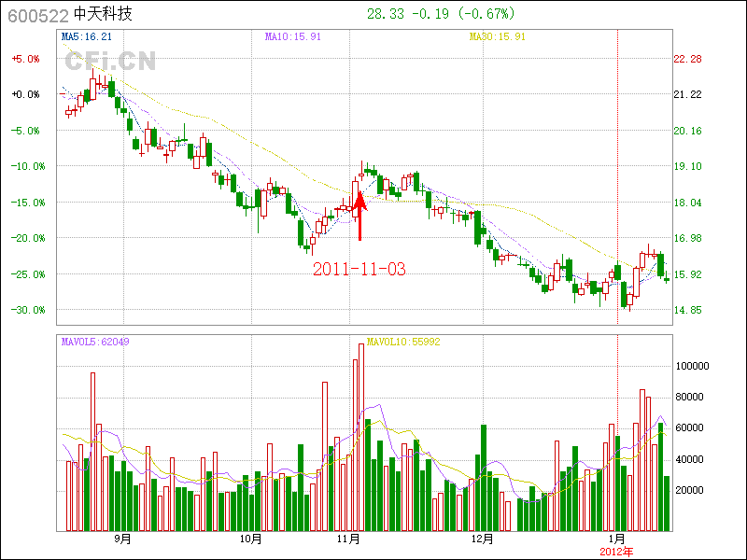Viewport: 747px width, 560px height.
Task: Click the 2012年 year label
Action: pos(616,551)
